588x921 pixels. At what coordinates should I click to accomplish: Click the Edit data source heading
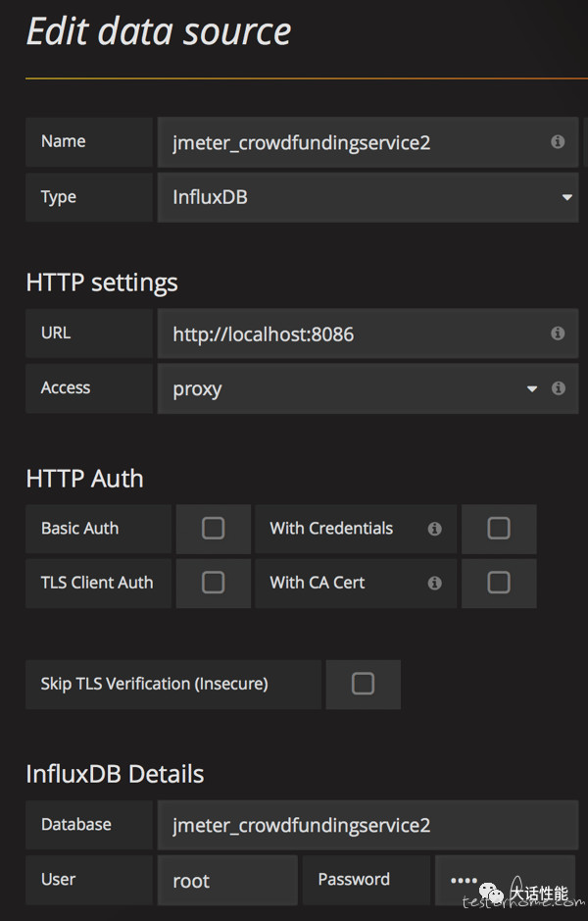tap(159, 31)
